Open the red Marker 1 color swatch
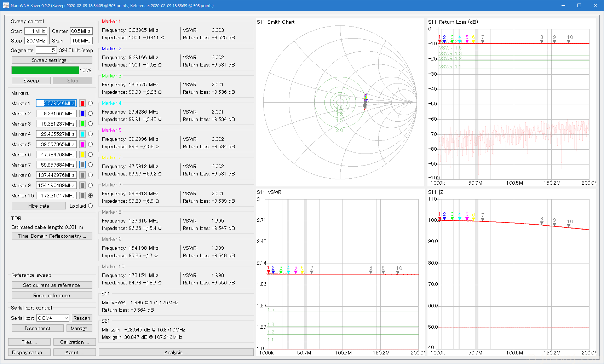The image size is (604, 364). 82,103
